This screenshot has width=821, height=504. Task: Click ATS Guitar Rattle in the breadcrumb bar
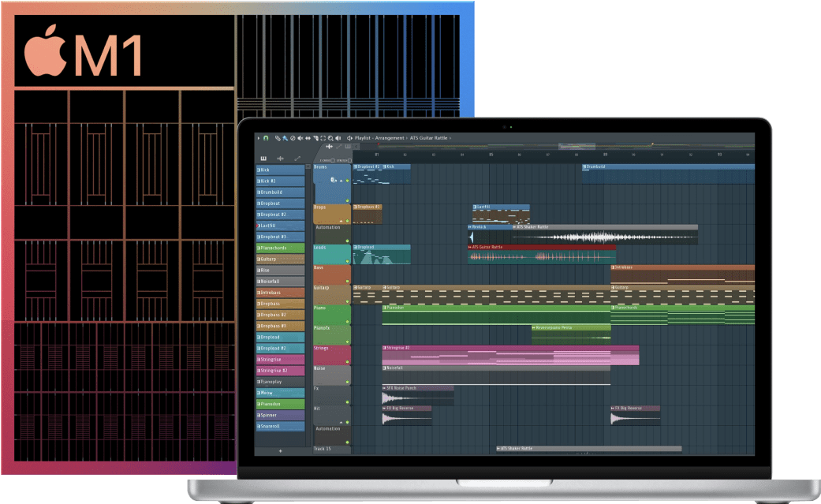click(x=429, y=137)
